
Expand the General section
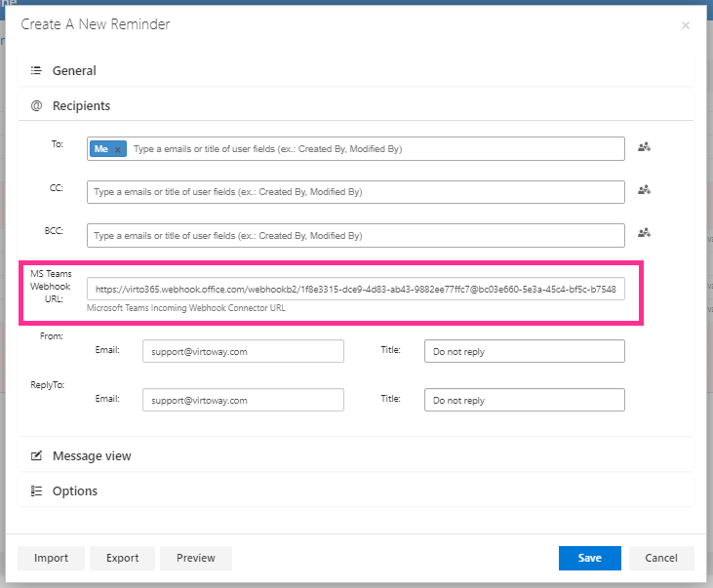356,70
